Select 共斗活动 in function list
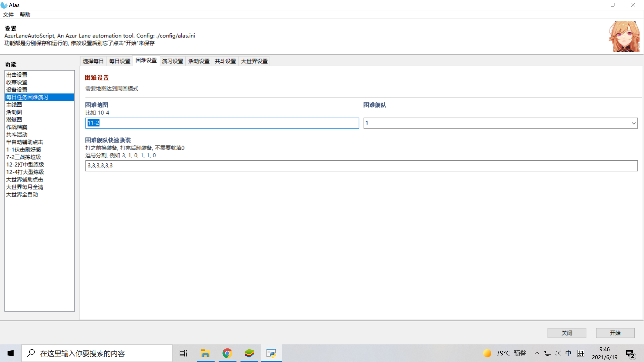The height and width of the screenshot is (362, 644). (x=39, y=135)
